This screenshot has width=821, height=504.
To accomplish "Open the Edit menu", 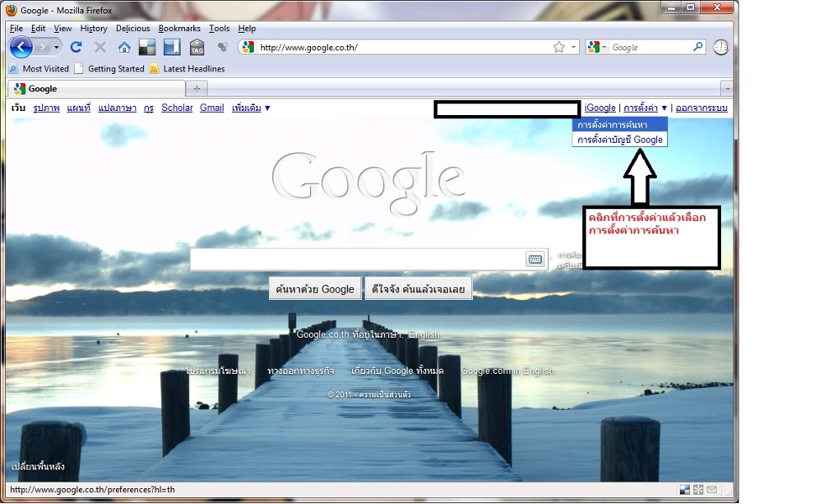I will 38,29.
